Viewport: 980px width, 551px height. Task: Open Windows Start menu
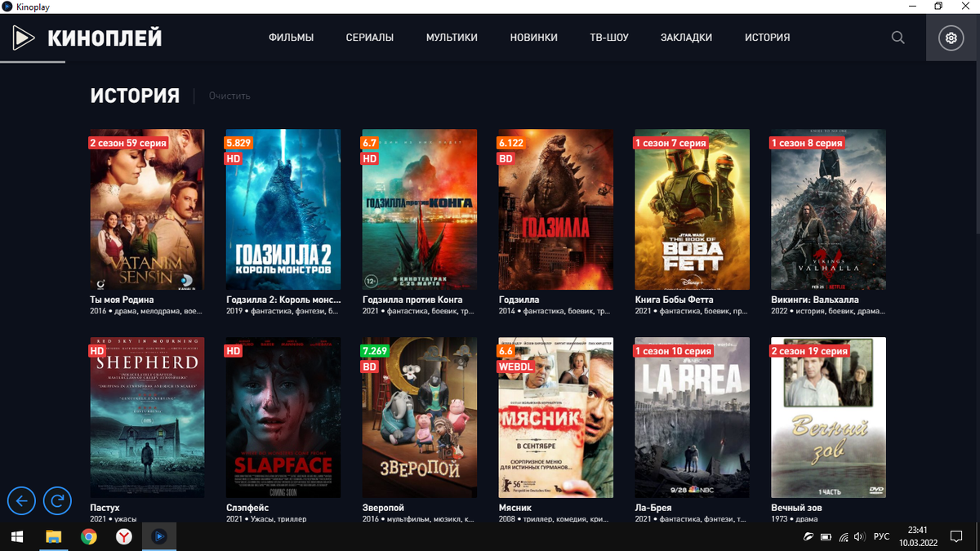16,536
